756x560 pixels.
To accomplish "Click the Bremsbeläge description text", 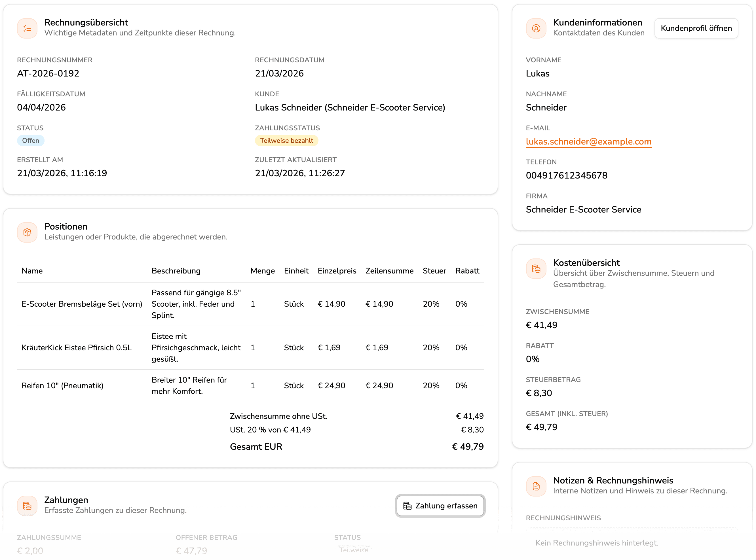I will [196, 304].
